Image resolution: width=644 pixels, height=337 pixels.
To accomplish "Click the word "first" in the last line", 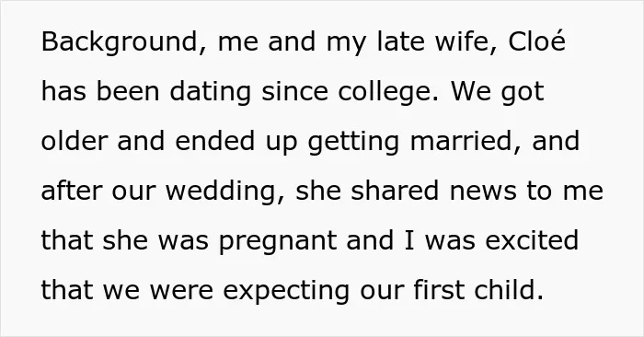I will point(439,289).
